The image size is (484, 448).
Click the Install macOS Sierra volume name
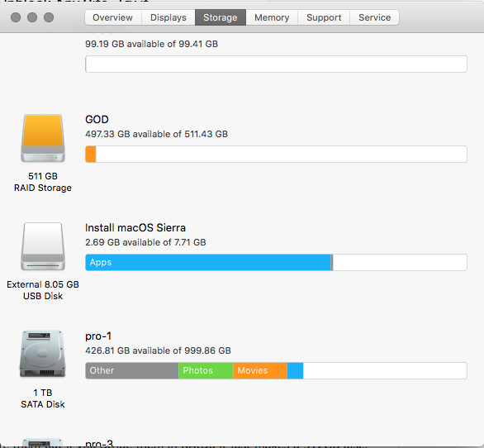click(x=135, y=227)
